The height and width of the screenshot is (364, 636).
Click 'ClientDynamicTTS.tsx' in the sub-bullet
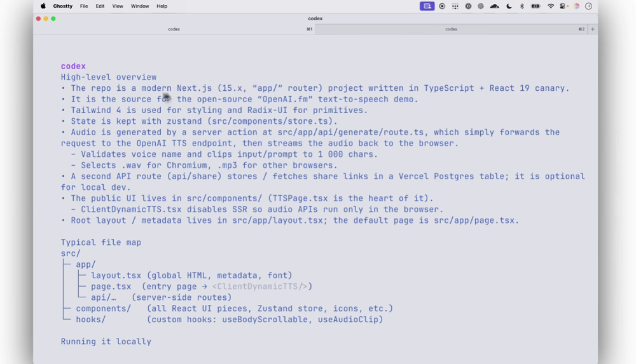132,210
